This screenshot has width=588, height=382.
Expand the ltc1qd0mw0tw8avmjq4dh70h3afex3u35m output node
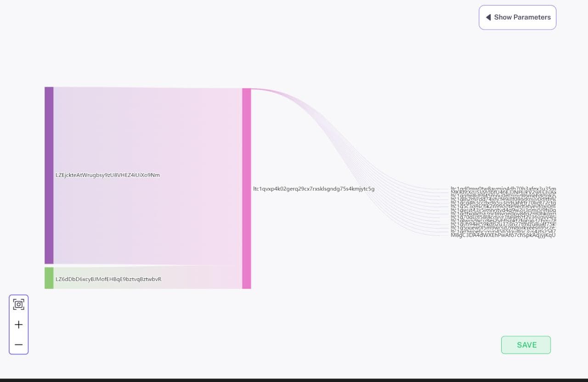coord(503,189)
